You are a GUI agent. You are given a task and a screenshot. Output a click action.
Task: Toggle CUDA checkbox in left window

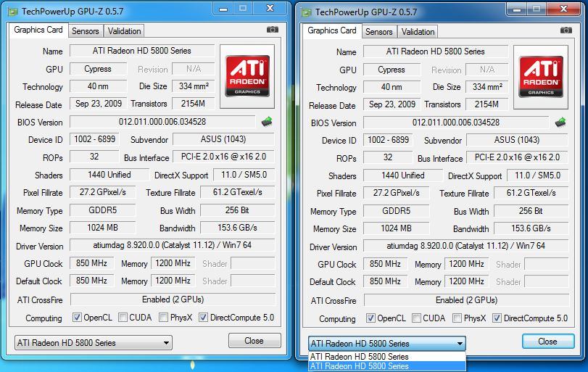point(123,317)
